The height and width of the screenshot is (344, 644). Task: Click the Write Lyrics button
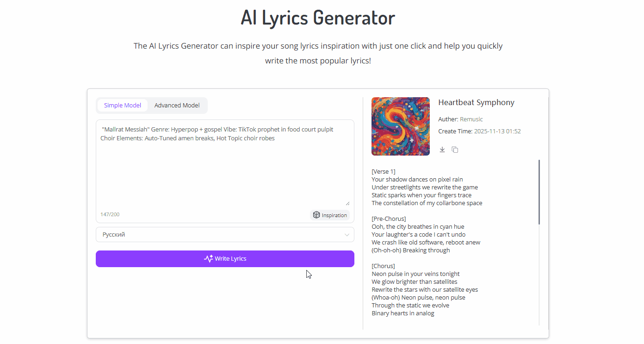(225, 259)
